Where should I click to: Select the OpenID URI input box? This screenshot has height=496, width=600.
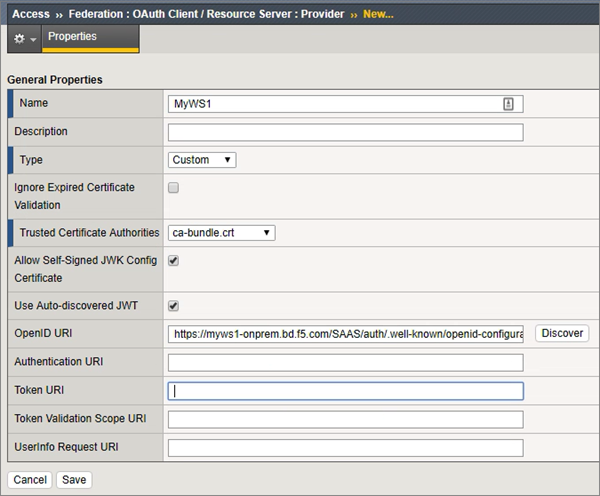[345, 334]
